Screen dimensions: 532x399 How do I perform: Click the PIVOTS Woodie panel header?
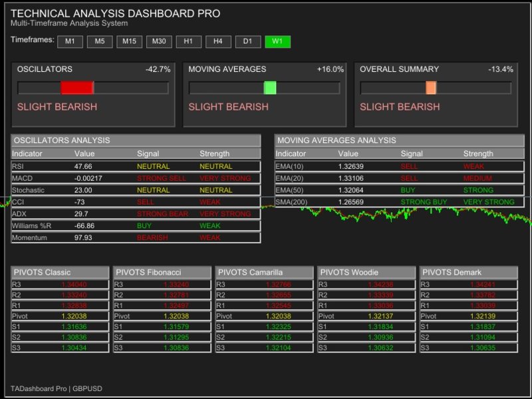(x=367, y=273)
